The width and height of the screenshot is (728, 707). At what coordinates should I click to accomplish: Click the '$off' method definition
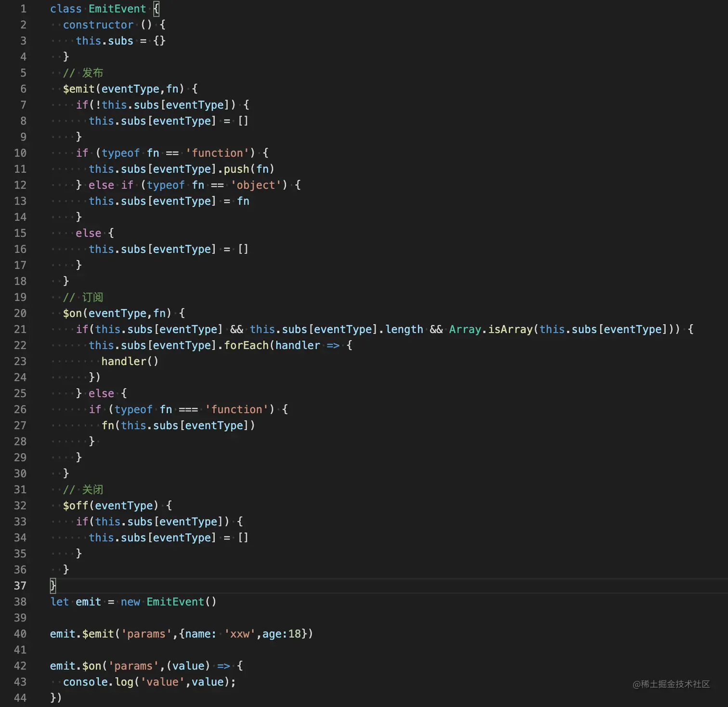[76, 505]
